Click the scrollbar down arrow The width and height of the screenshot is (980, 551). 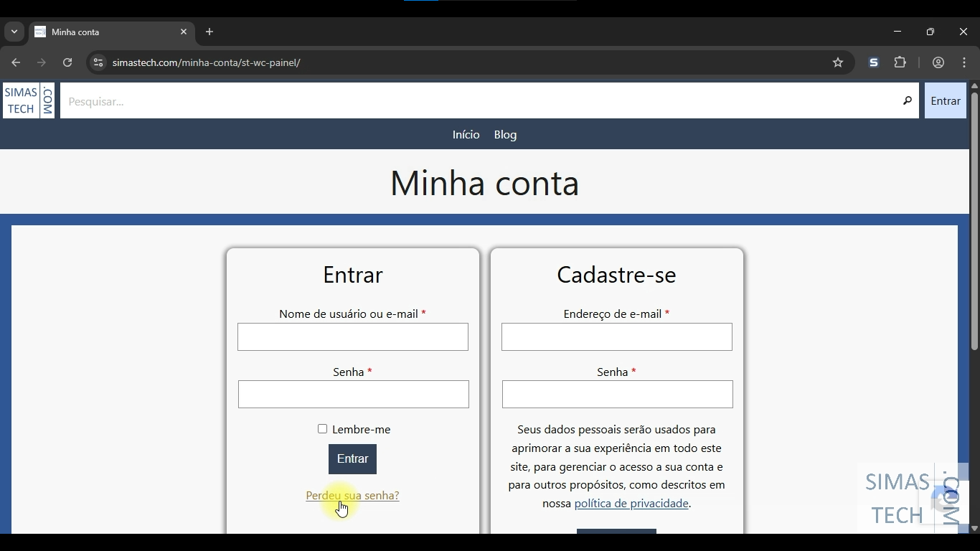pyautogui.click(x=974, y=529)
